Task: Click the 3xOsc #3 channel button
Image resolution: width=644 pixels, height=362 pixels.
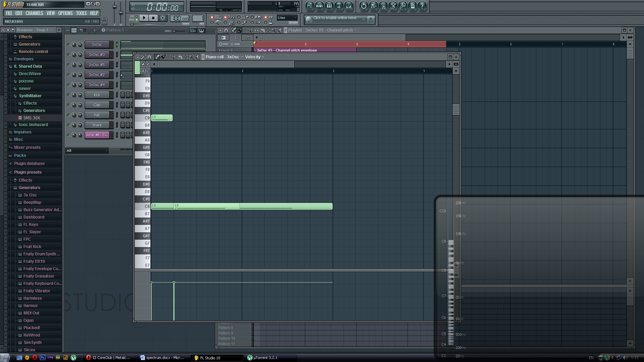Action: tap(97, 55)
